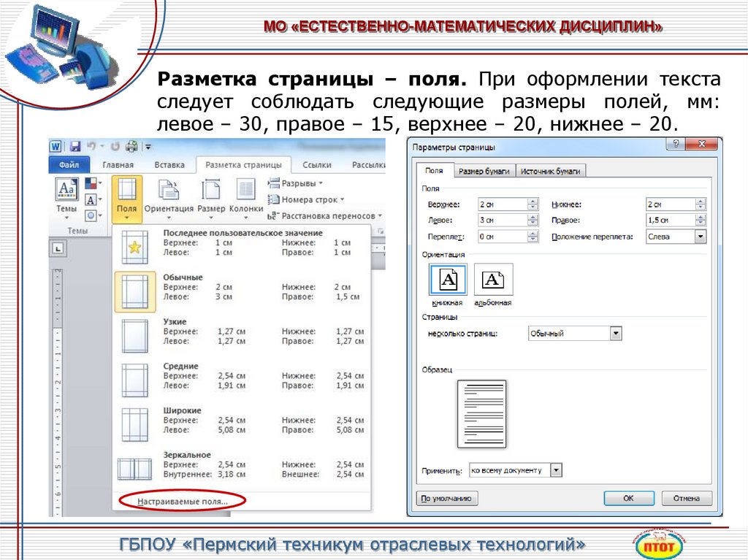Screen dimensions: 748x560
Task: Adjust Нижнее margin spinner arrows
Action: (x=701, y=204)
